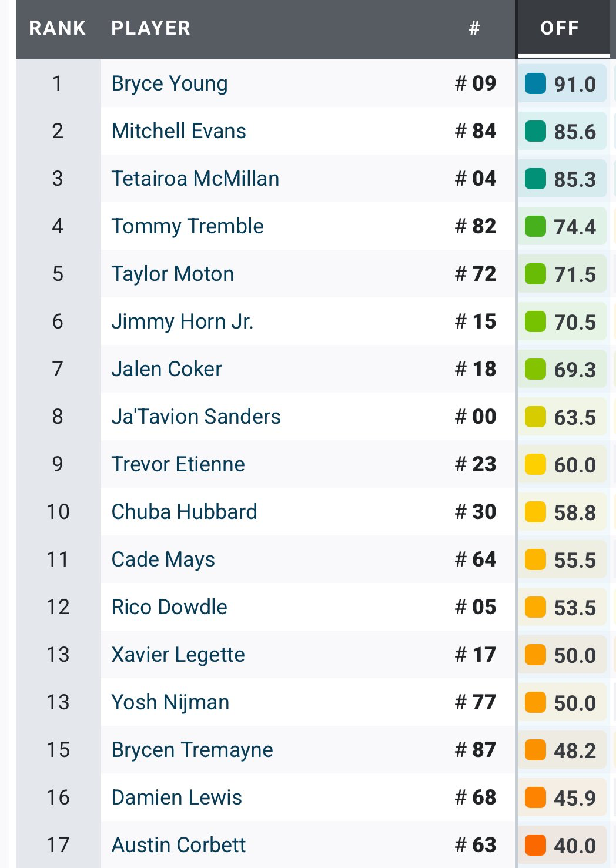Click the jersey number column header

[x=474, y=28]
